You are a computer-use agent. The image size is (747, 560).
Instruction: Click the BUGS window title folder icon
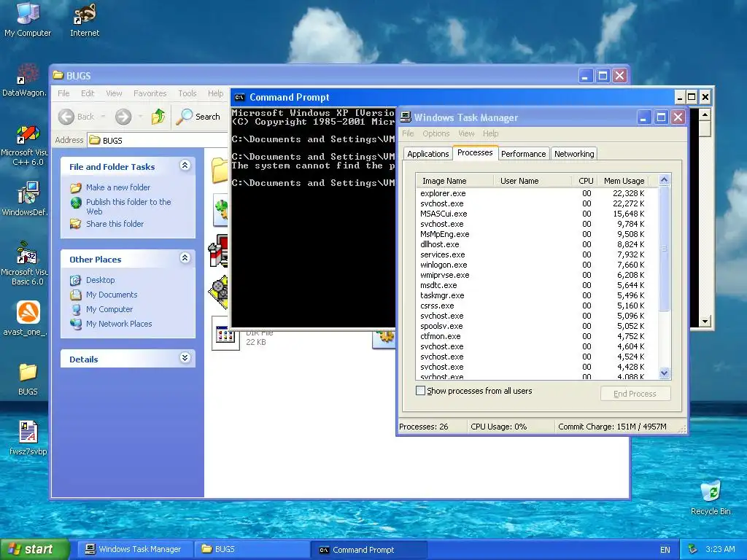click(58, 75)
